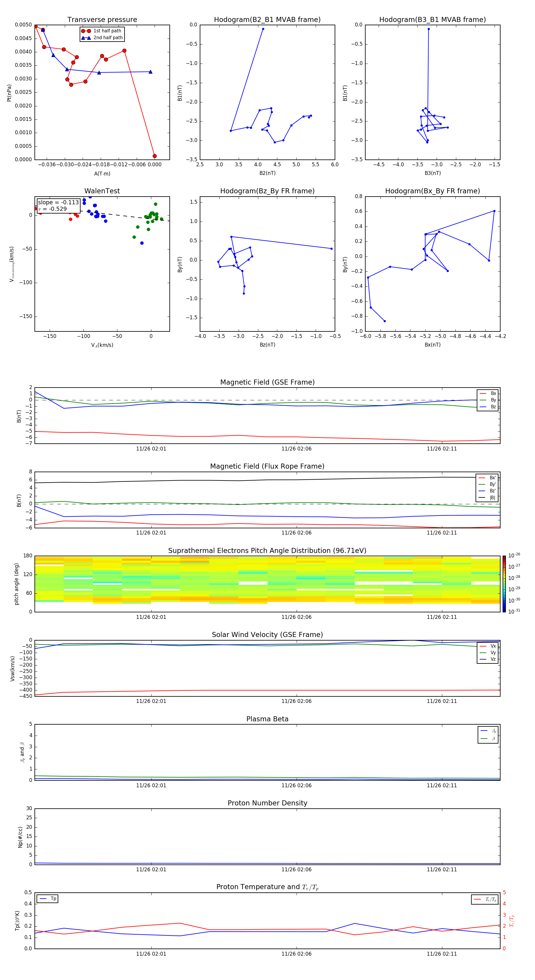
Task: Click the Bz(nT) x-axis label
Action: [267, 345]
